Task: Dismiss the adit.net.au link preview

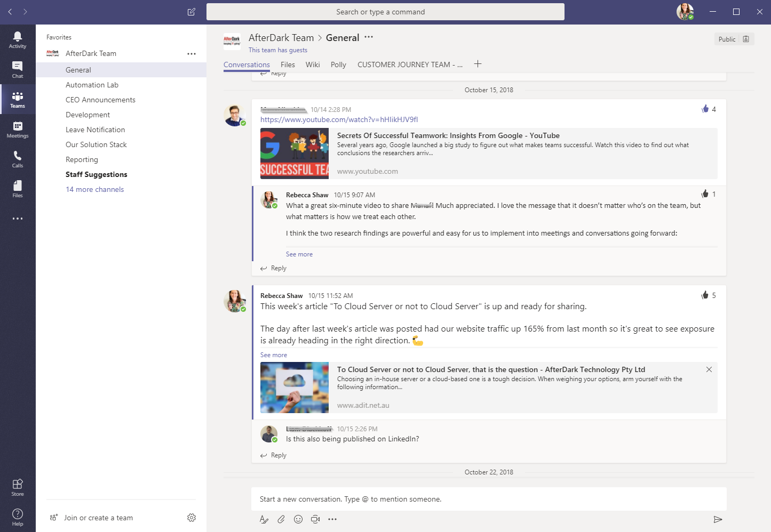Action: [709, 369]
